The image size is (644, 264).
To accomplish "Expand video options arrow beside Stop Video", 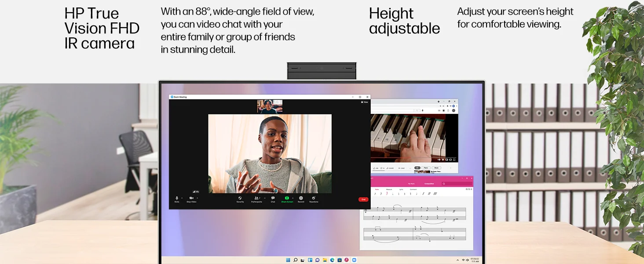I will point(198,198).
